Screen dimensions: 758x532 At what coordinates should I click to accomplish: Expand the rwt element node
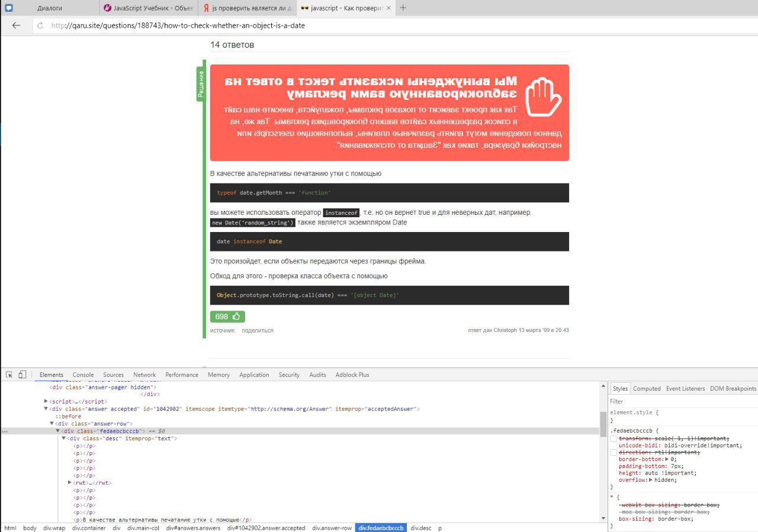(x=70, y=483)
